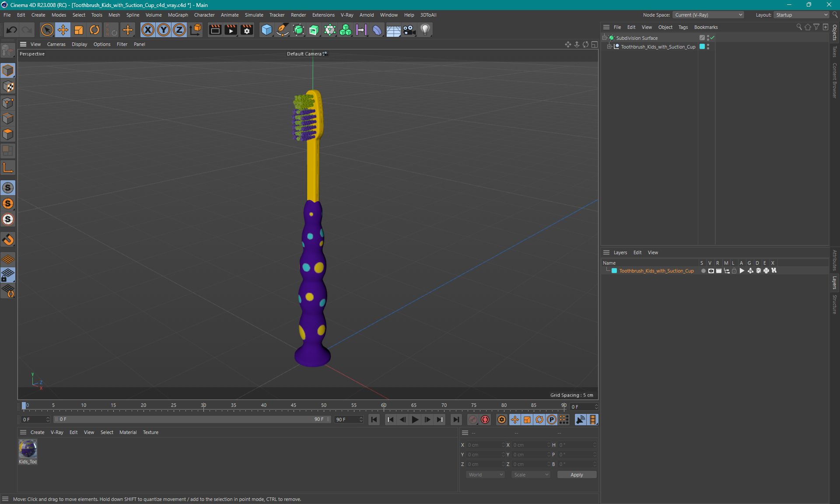The image size is (840, 504).
Task: Toggle layer lock icon
Action: click(734, 271)
